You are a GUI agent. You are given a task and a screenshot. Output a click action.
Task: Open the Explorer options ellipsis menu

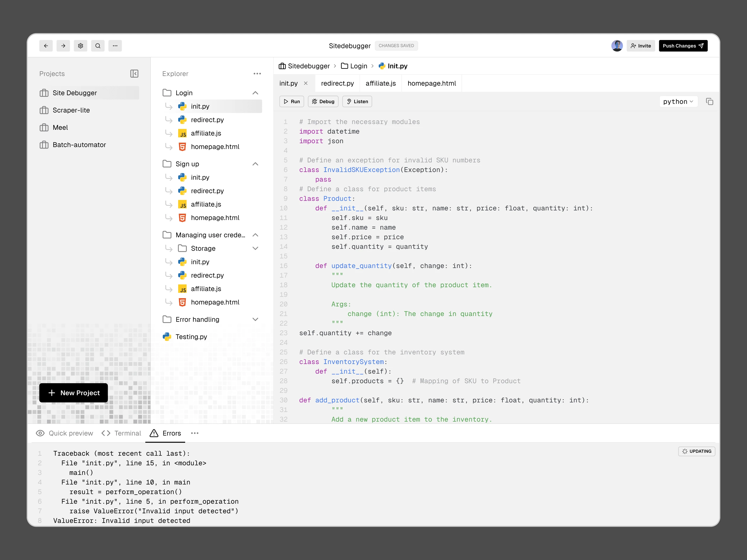257,74
